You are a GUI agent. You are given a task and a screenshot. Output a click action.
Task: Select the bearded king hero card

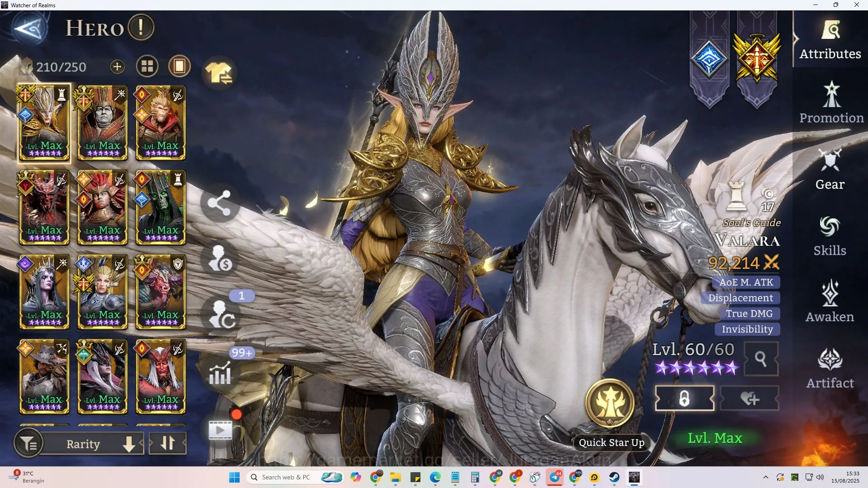tap(102, 122)
